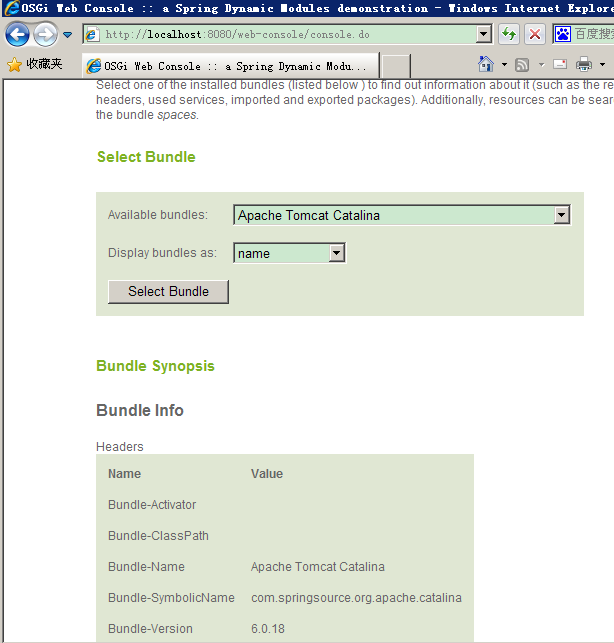Click the Bundle-Version row label

pos(150,629)
